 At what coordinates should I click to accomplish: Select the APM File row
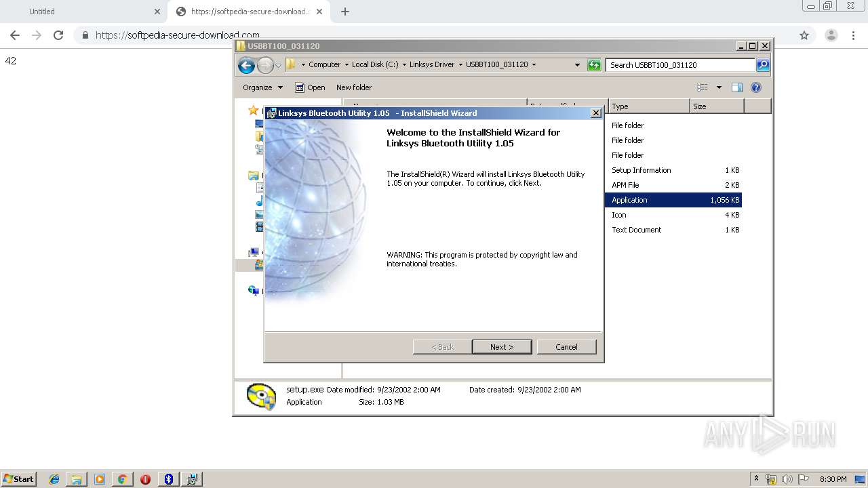(x=673, y=185)
